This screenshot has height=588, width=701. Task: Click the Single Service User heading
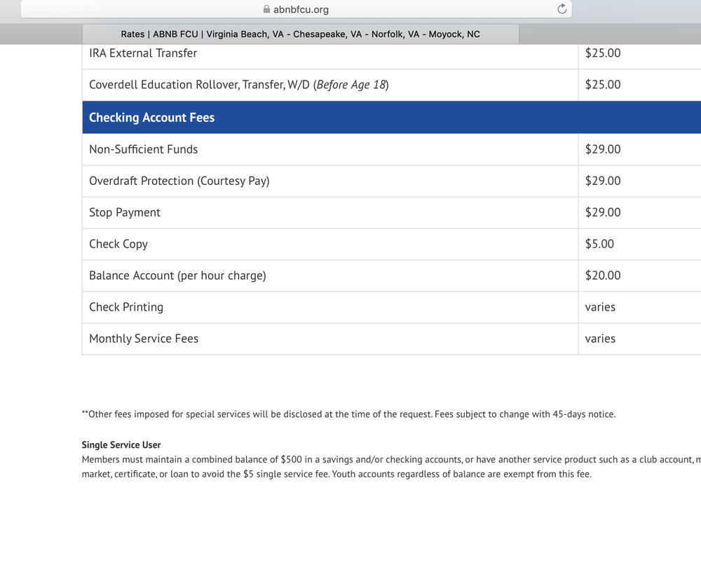pyautogui.click(x=121, y=445)
